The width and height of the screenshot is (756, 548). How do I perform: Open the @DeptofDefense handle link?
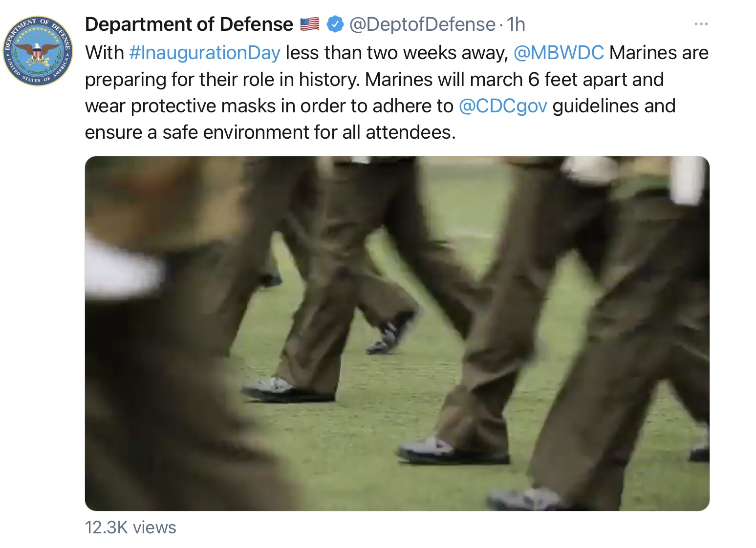click(422, 24)
